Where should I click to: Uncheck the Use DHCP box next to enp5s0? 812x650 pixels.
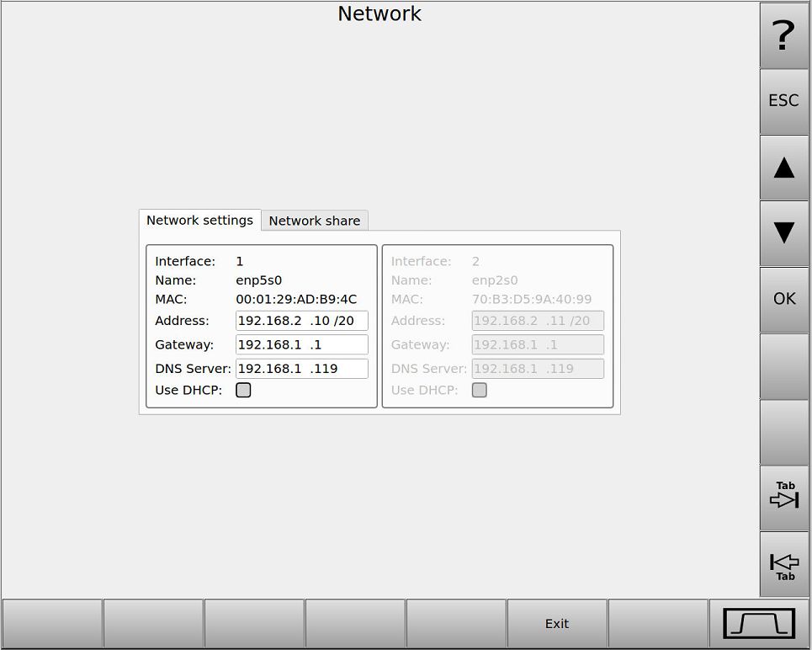(243, 390)
